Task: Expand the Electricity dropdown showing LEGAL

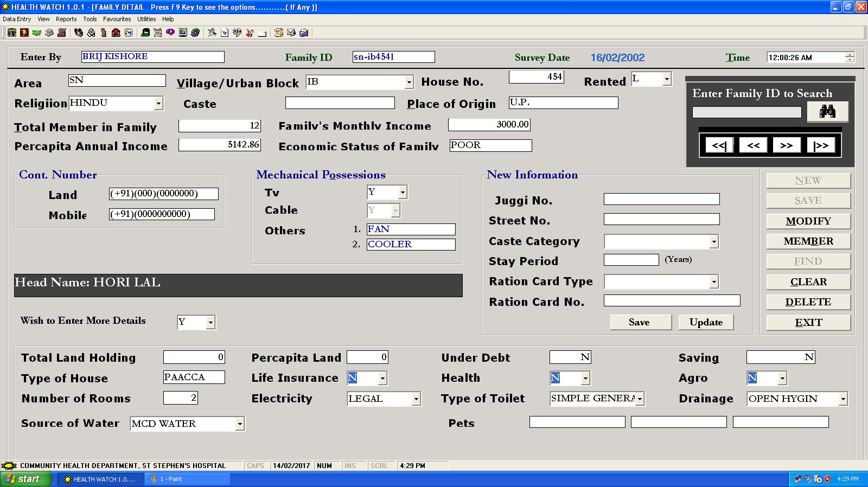Action: 416,399
